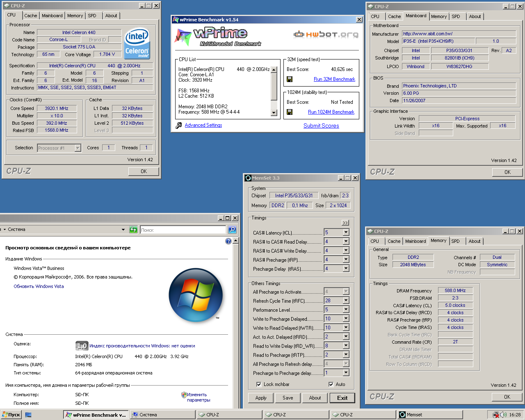Open the RAS# Precharge (tRP) dropdown
525x420 pixels.
pos(346,259)
